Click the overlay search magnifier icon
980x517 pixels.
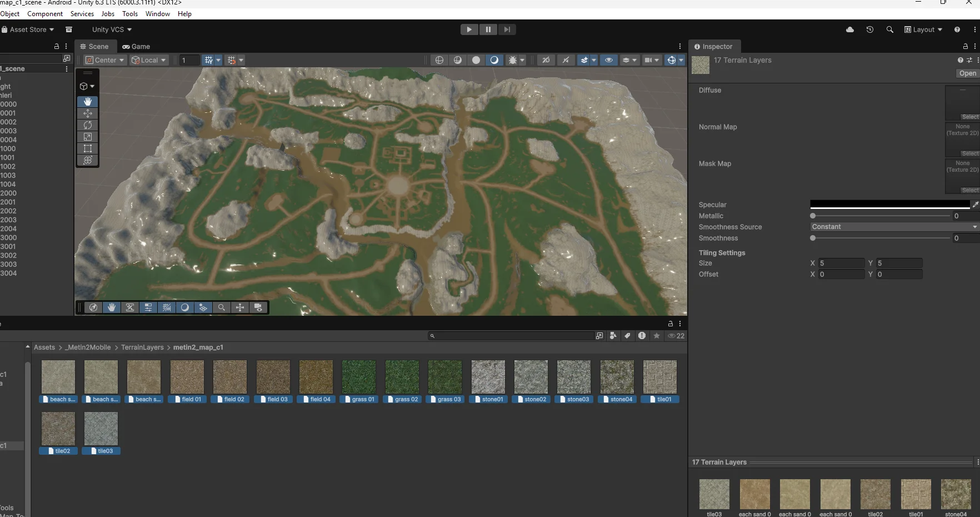click(222, 307)
